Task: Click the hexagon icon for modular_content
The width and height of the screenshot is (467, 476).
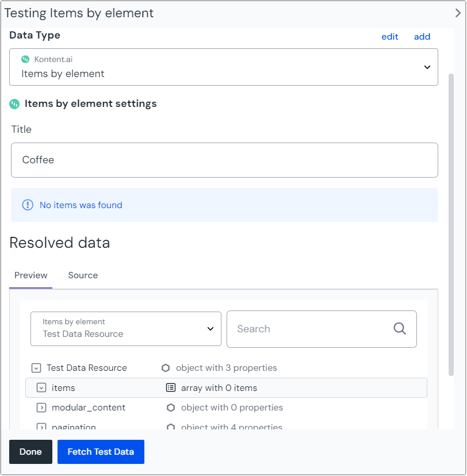Action: [x=171, y=408]
